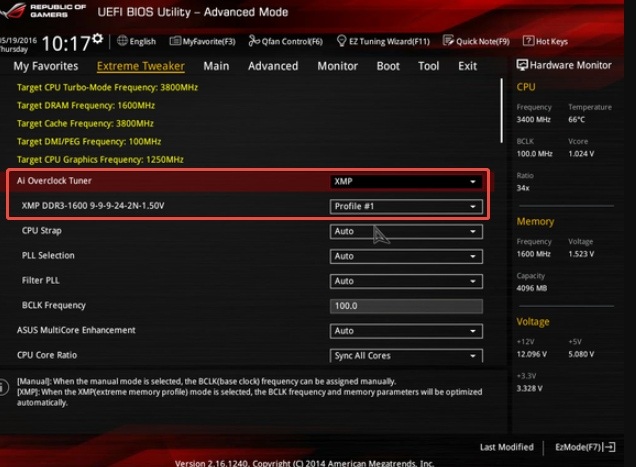Image resolution: width=636 pixels, height=467 pixels.
Task: Open the Tool tab
Action: tap(429, 66)
